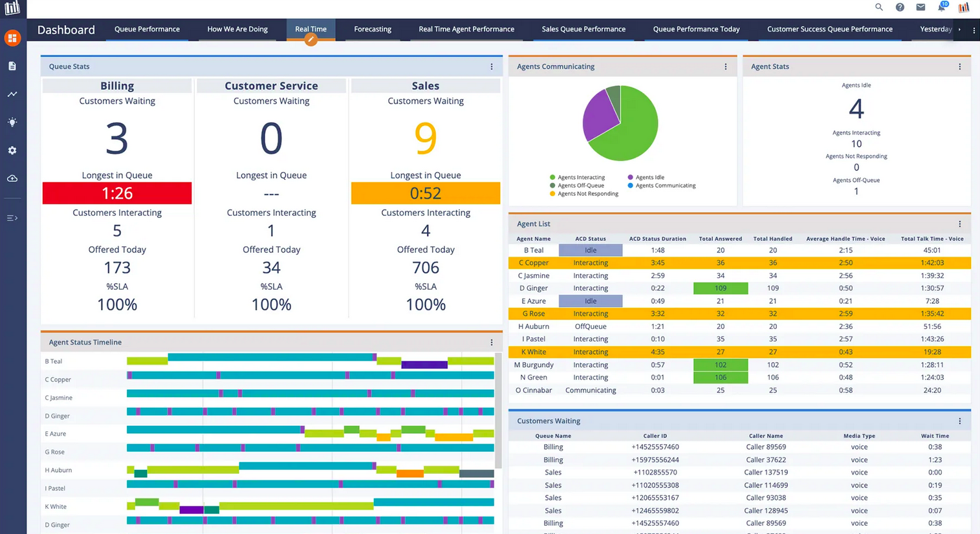Expand the sidebar navigation menu
The height and width of the screenshot is (534, 980).
13,218
